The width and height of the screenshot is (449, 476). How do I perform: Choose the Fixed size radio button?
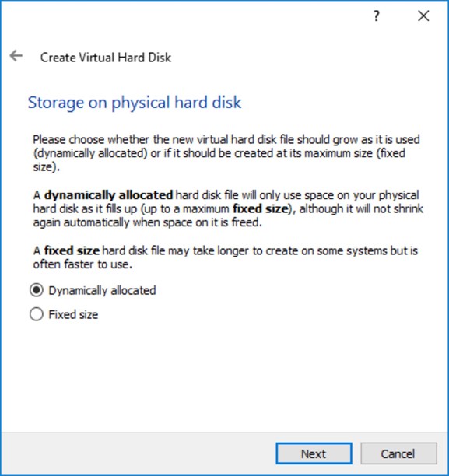click(x=37, y=314)
